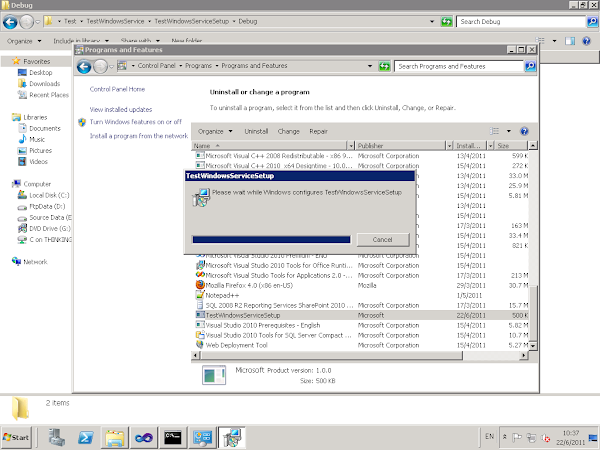Screen dimensions: 600x450
Task: Select Mozilla Firefox 4.0 program row
Action: [362, 285]
